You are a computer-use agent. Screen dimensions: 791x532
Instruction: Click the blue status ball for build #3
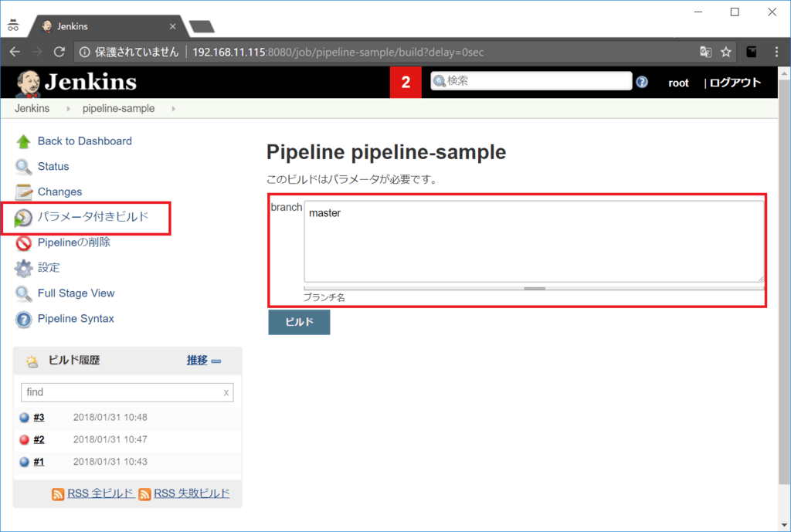24,418
